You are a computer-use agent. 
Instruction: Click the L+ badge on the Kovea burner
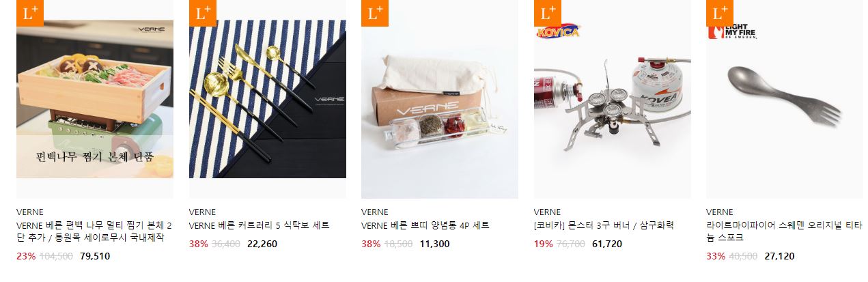(x=547, y=13)
